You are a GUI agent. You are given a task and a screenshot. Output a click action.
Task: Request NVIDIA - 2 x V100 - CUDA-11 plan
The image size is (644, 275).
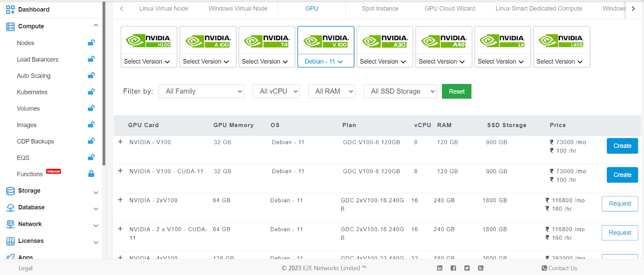coord(620,233)
